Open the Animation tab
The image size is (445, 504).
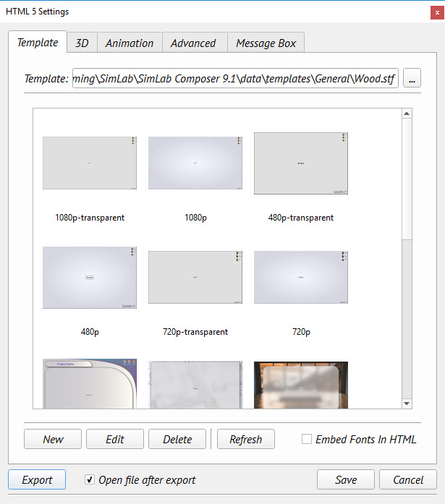130,43
